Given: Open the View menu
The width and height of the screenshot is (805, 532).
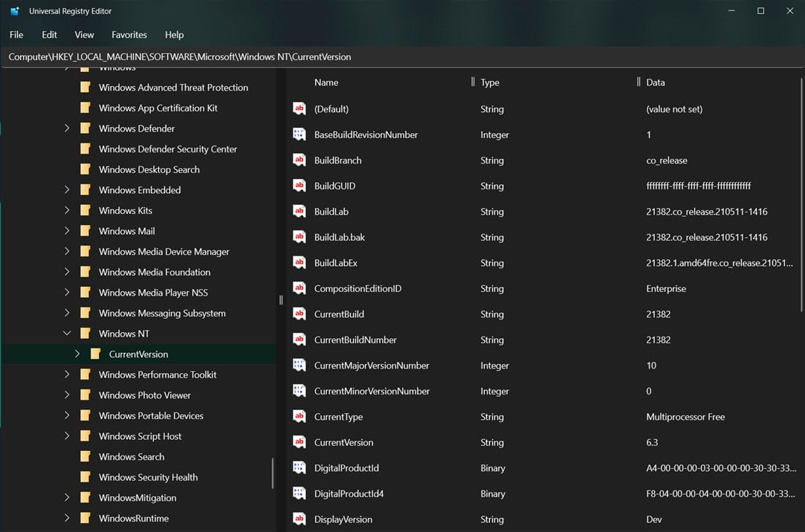Looking at the screenshot, I should (84, 34).
